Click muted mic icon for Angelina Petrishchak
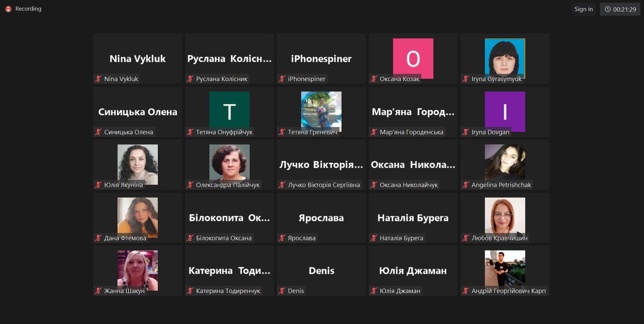 pos(465,185)
